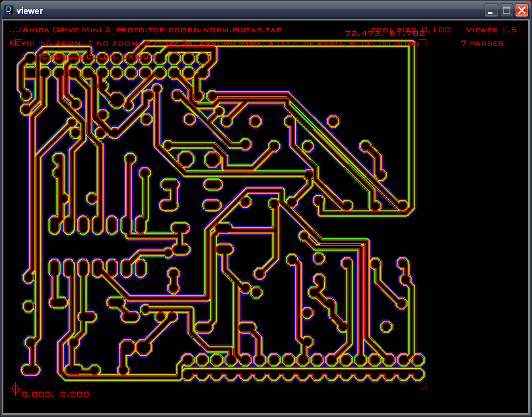
Task: Close the viewer window
Action: [x=521, y=11]
